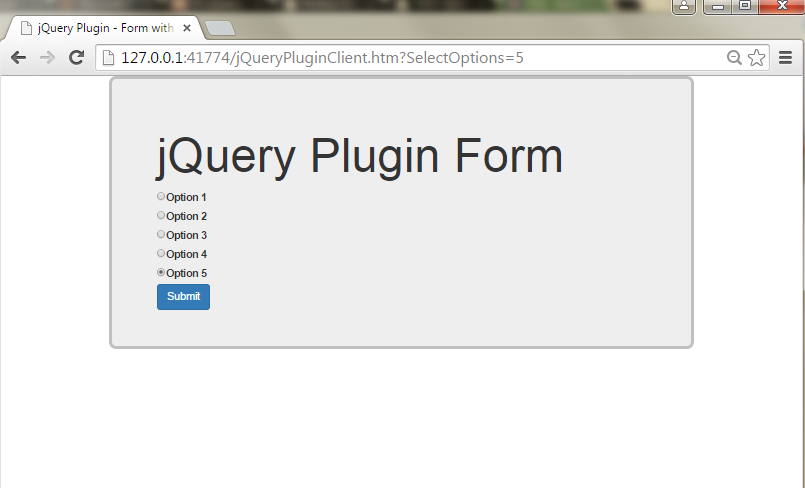
Task: Open the Chrome user profile button
Action: 684,7
